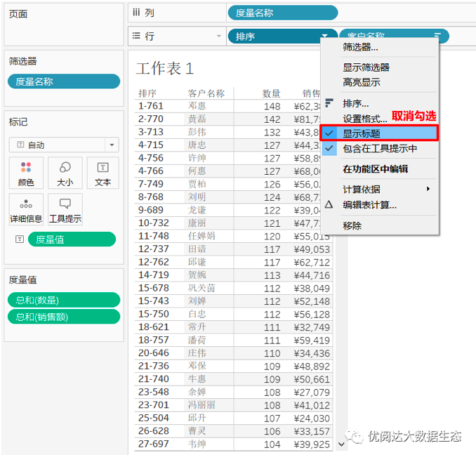Click the 总和(数量) measure value pill

pyautogui.click(x=63, y=300)
